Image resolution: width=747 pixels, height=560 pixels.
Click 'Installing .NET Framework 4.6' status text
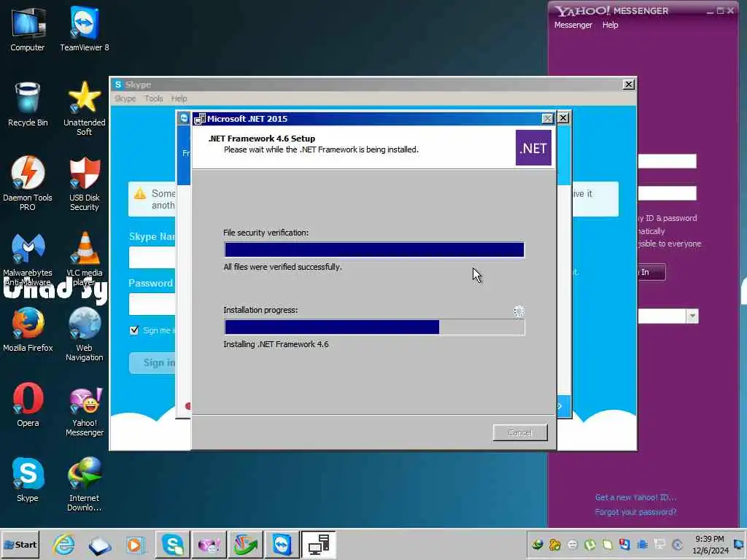click(276, 344)
